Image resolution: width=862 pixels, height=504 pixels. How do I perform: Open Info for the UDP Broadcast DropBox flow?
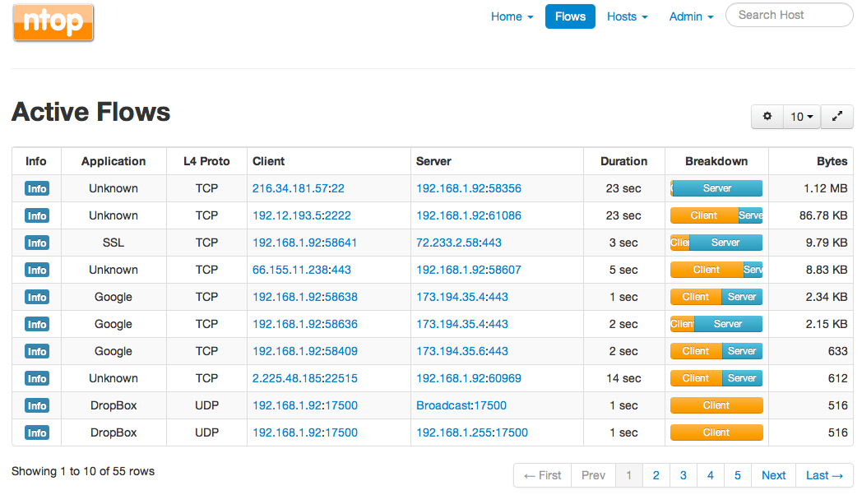pyautogui.click(x=36, y=405)
